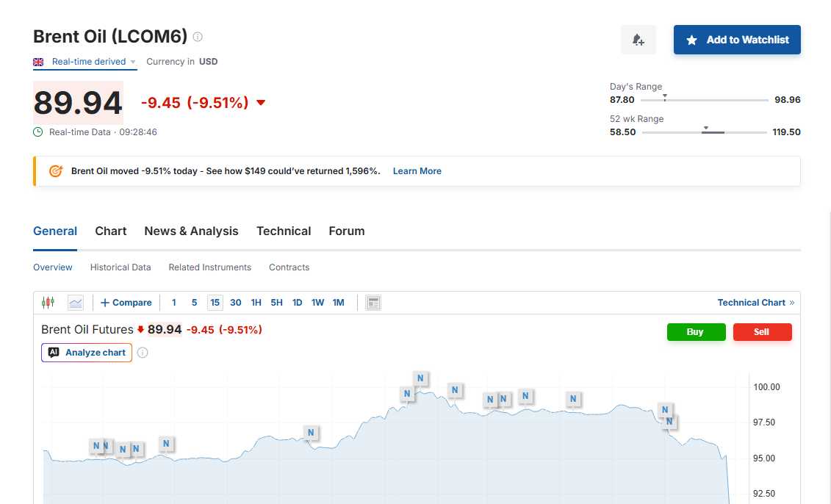The image size is (831, 504).
Task: Open Real-time derived dropdown
Action: click(x=93, y=62)
